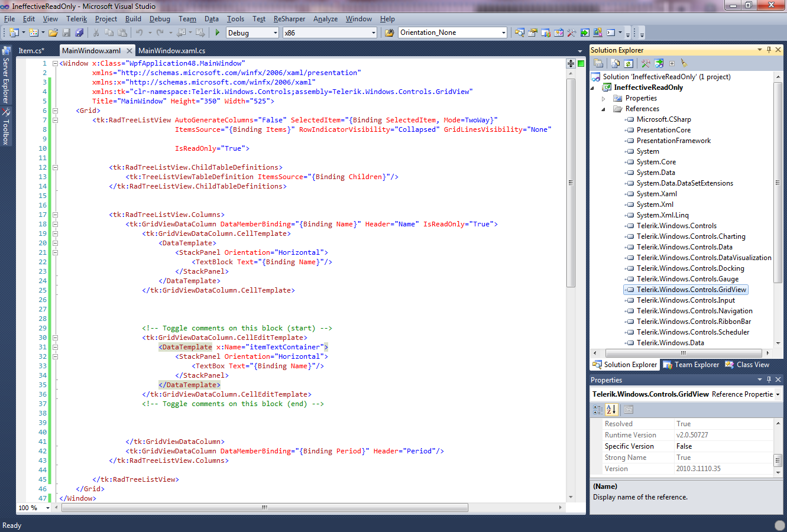This screenshot has height=532, width=787.
Task: Toggle Categorized view in Properties panel
Action: [598, 409]
